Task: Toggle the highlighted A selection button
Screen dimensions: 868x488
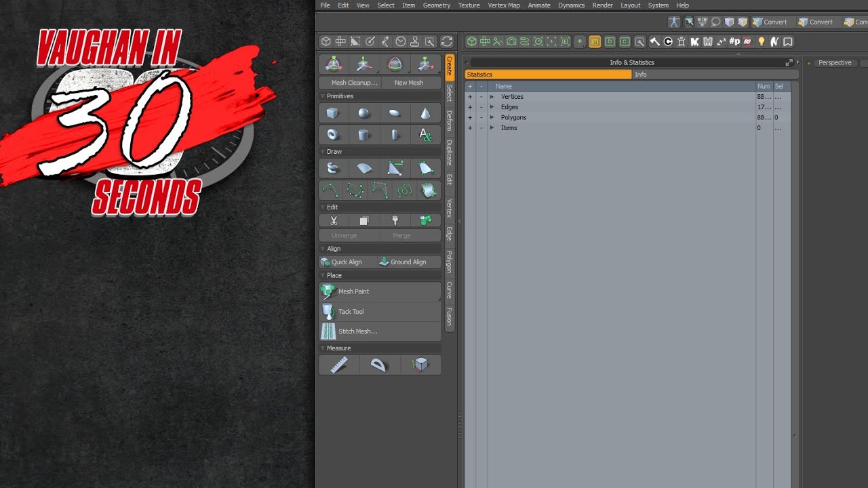Action: 595,42
